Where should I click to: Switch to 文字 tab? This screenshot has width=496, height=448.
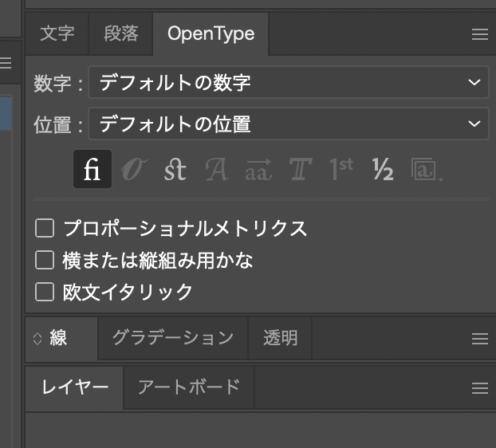(57, 33)
